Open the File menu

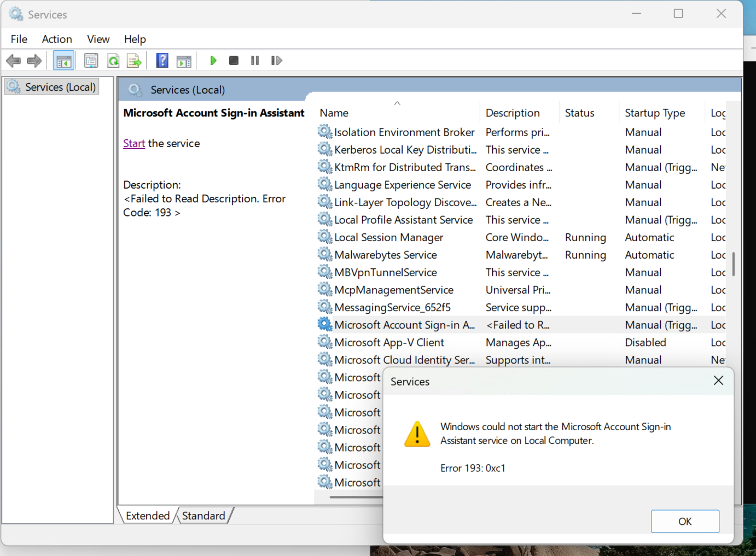tap(19, 39)
